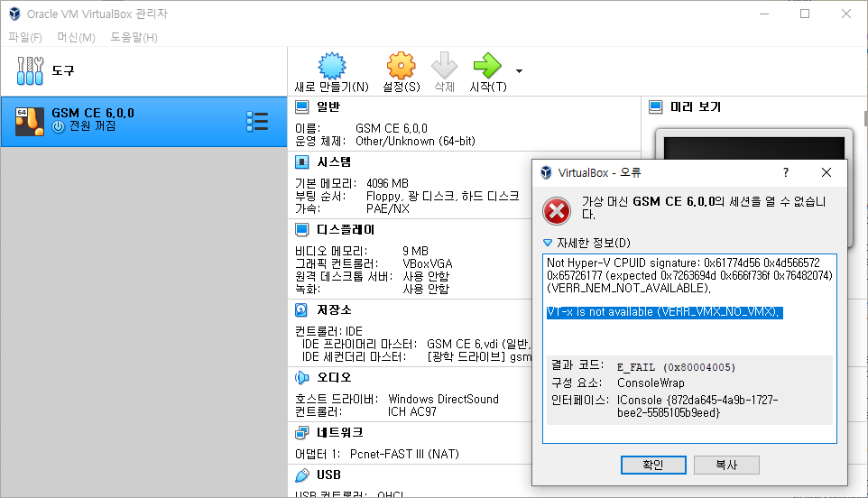Click the E_FAIL (0x80004005) result code
Screen dimensions: 868x498
[x=676, y=367]
